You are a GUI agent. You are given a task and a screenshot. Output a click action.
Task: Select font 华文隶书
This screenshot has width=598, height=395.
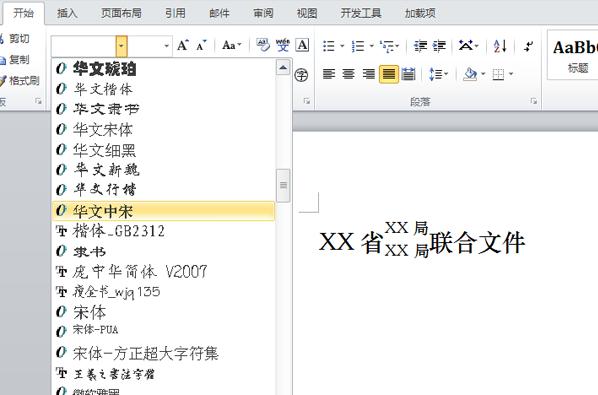(x=163, y=109)
